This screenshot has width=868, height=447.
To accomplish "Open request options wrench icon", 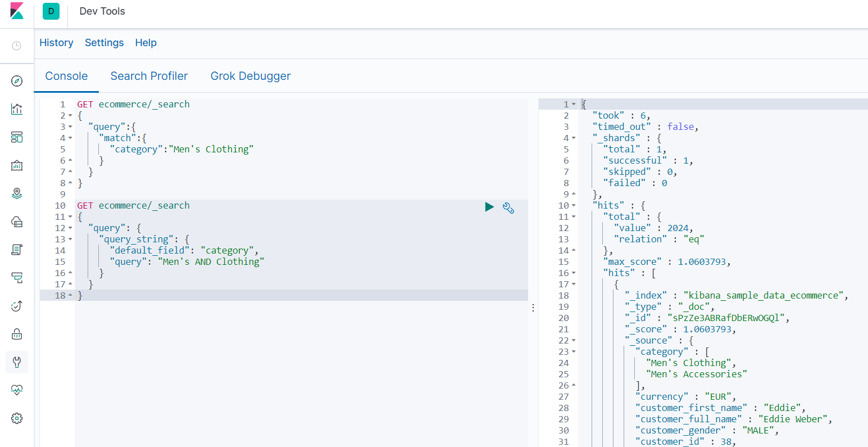I will tap(508, 208).
